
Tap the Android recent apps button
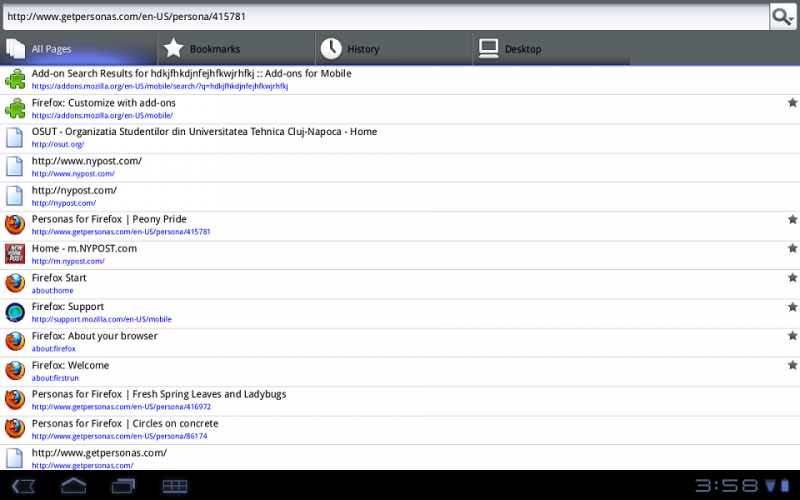click(x=123, y=486)
